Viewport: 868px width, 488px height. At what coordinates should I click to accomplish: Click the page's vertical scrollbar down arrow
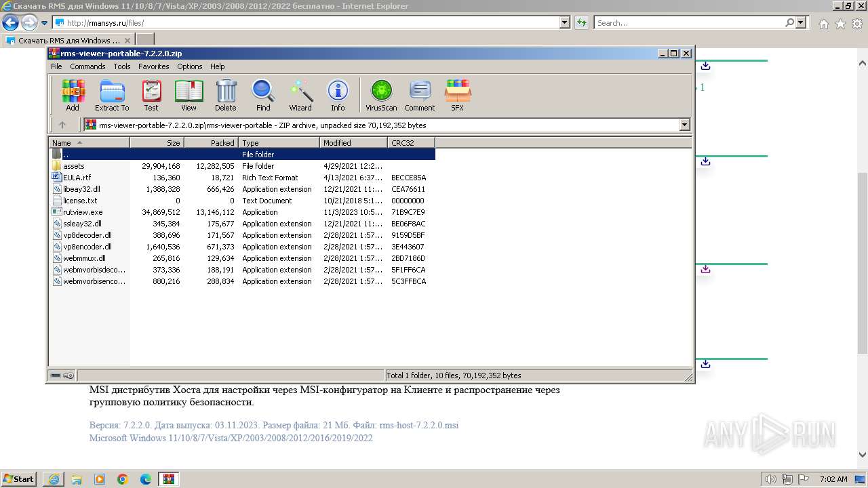click(x=863, y=455)
